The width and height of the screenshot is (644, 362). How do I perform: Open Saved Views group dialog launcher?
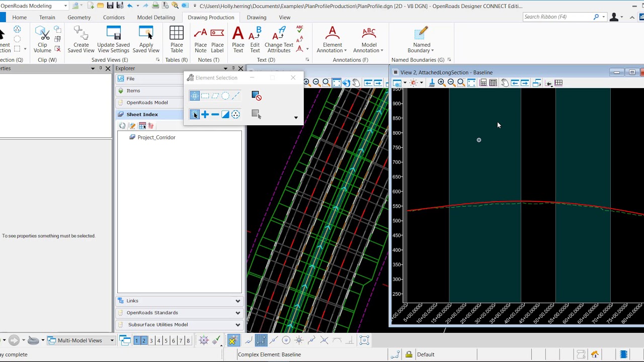[x=157, y=60]
